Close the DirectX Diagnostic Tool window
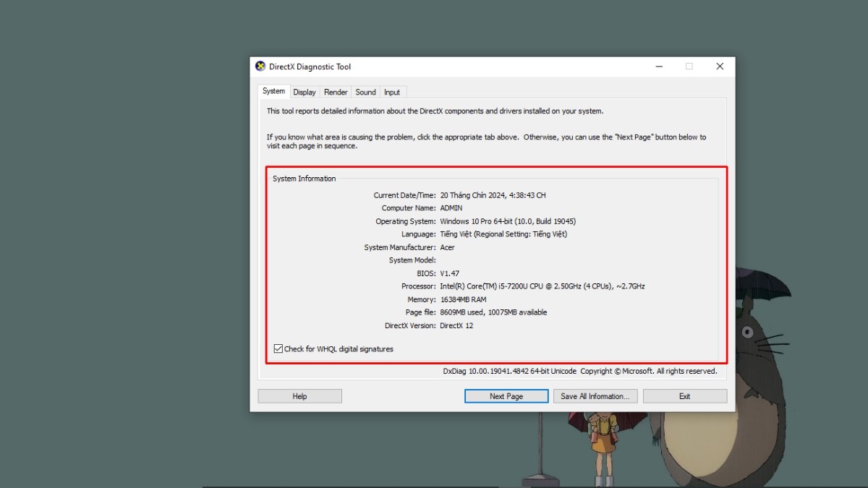The height and width of the screenshot is (488, 868). pos(720,67)
